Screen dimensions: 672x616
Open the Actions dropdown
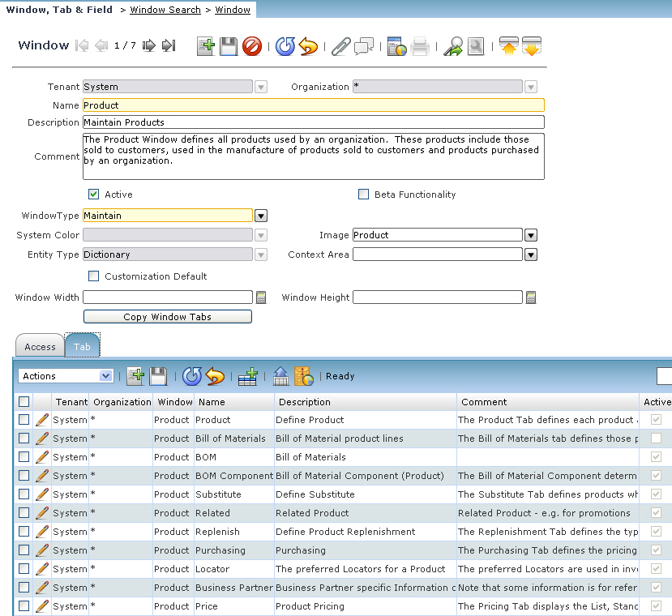click(66, 376)
